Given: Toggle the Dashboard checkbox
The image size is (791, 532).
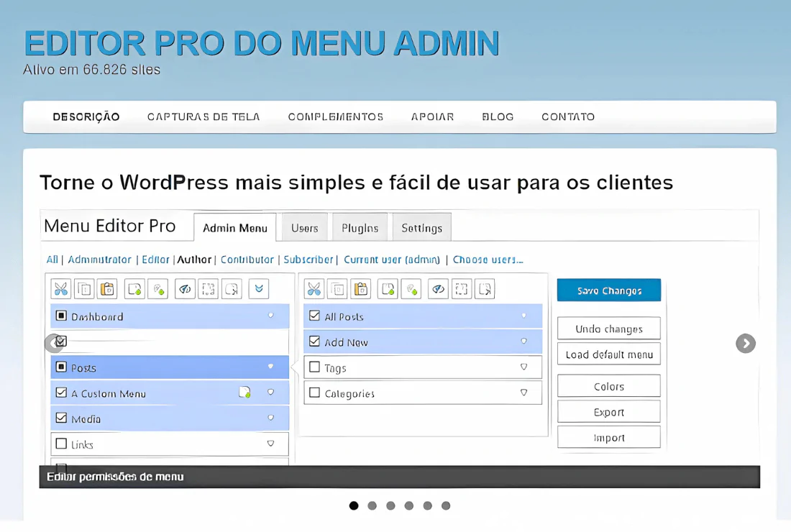Looking at the screenshot, I should tap(61, 316).
